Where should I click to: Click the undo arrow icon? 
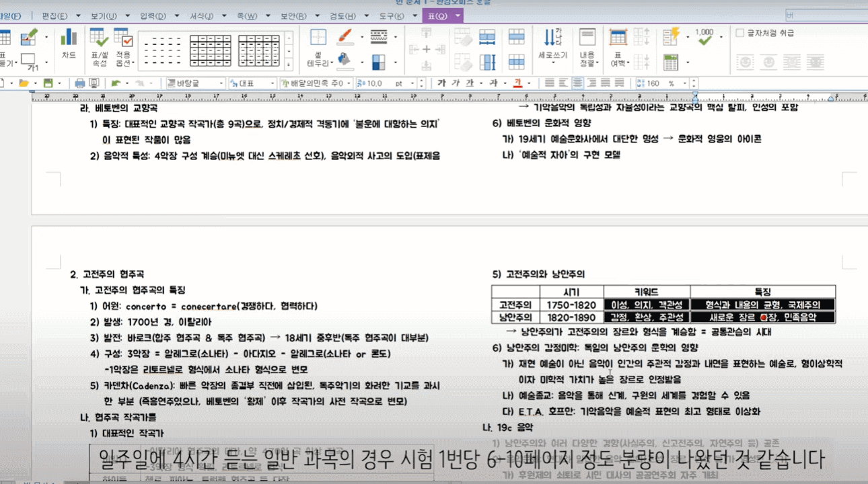[x=116, y=83]
